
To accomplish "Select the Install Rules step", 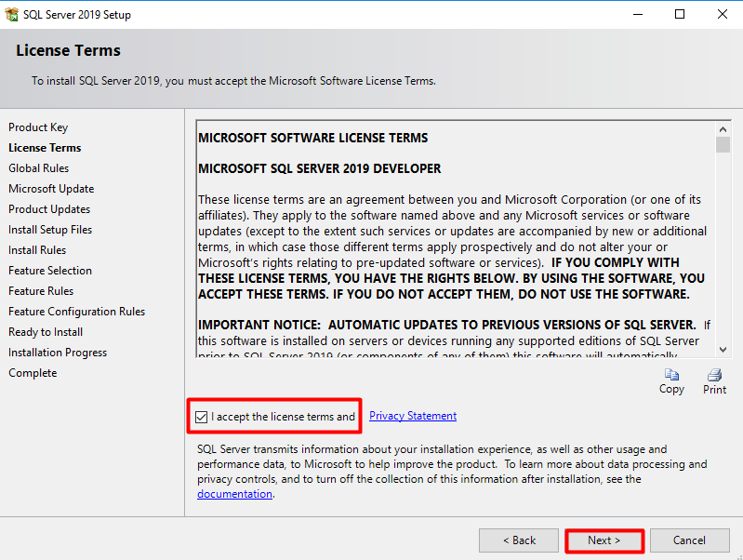I will [37, 250].
